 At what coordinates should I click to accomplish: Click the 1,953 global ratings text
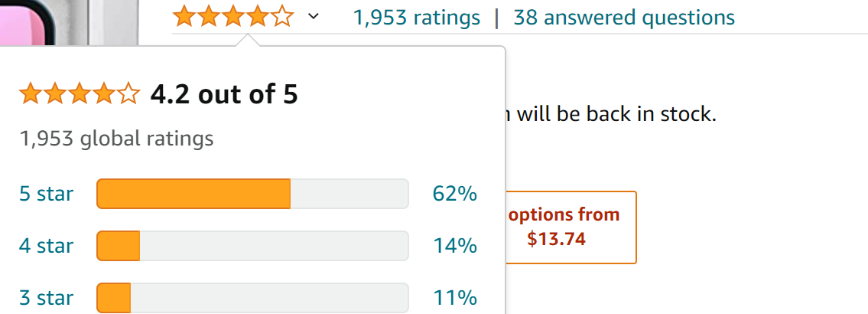tap(116, 138)
